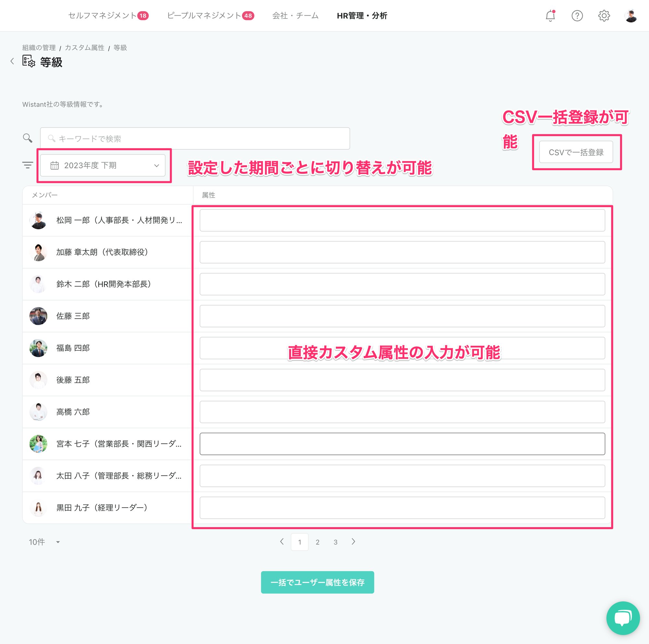Click the magnifying glass search icon
This screenshot has width=649, height=644.
pos(28,138)
